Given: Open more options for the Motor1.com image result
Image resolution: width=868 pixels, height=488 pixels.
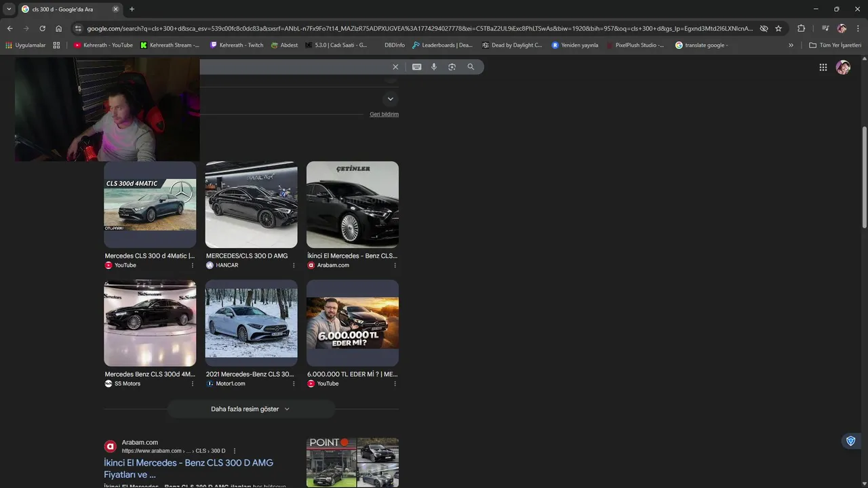Looking at the screenshot, I should click(x=294, y=384).
